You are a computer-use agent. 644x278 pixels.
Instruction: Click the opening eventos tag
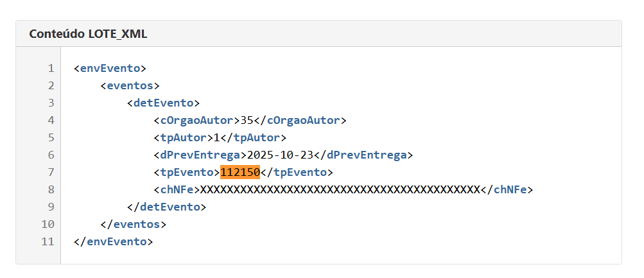pyautogui.click(x=130, y=85)
